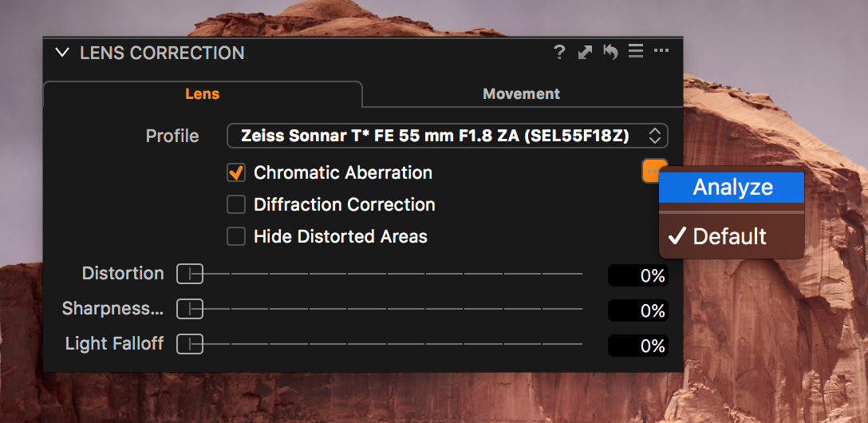This screenshot has width=868, height=423.
Task: Open the header's three-dot action menu
Action: pyautogui.click(x=661, y=52)
